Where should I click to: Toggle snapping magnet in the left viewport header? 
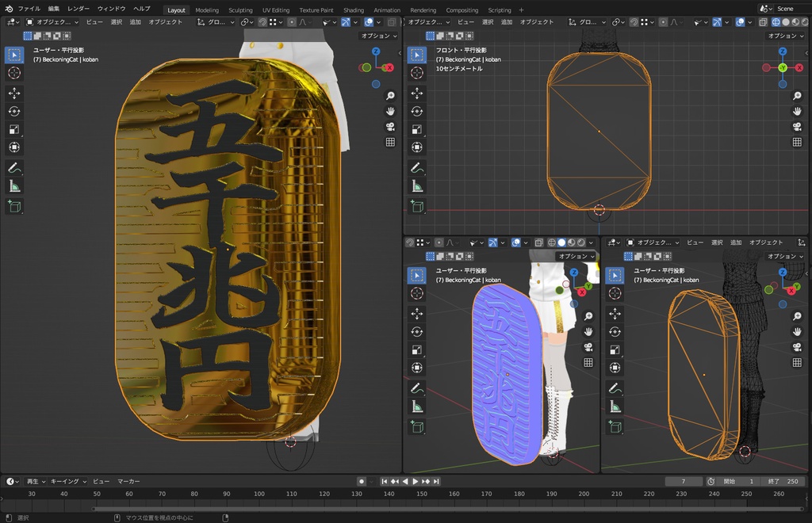(262, 22)
